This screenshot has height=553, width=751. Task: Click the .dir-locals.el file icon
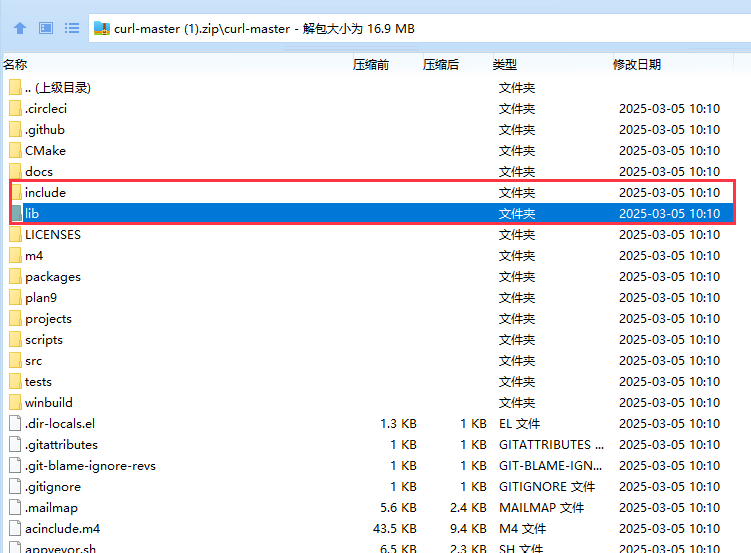[15, 424]
